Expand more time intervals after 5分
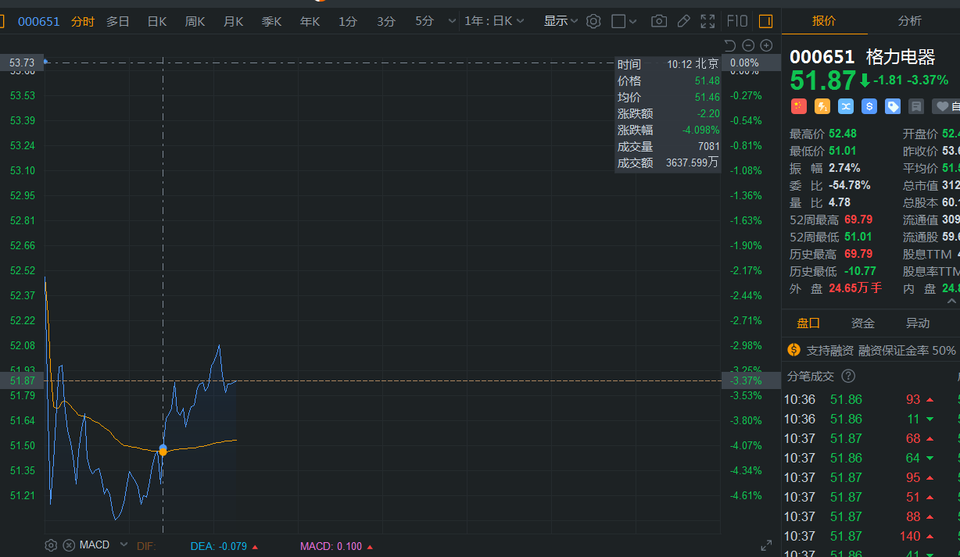960x557 pixels. (x=452, y=21)
